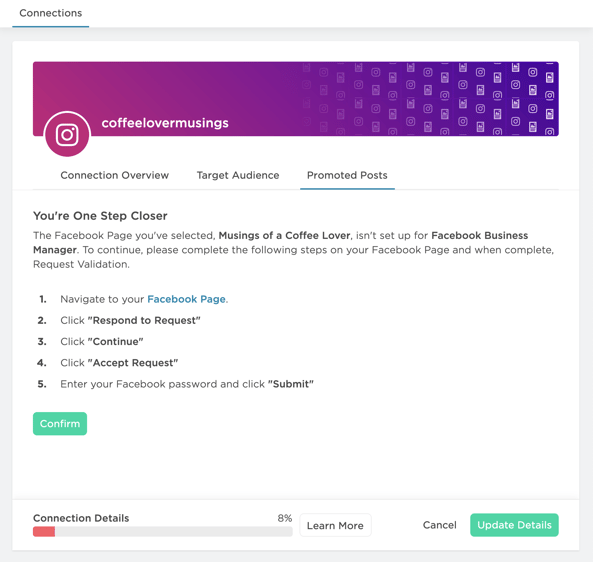Open the Promoted Posts tab
The height and width of the screenshot is (562, 593).
(x=347, y=175)
